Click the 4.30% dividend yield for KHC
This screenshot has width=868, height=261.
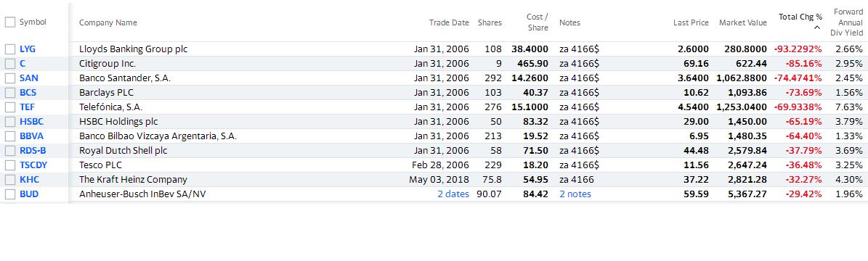pos(849,180)
